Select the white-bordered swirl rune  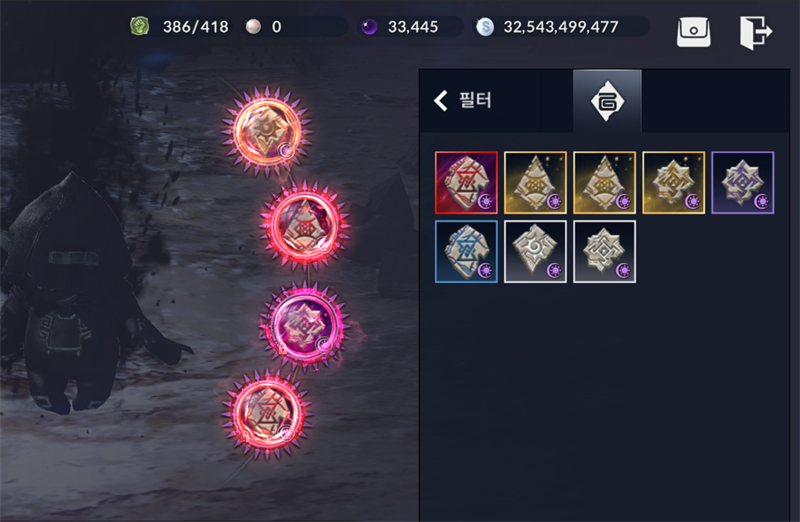point(535,252)
